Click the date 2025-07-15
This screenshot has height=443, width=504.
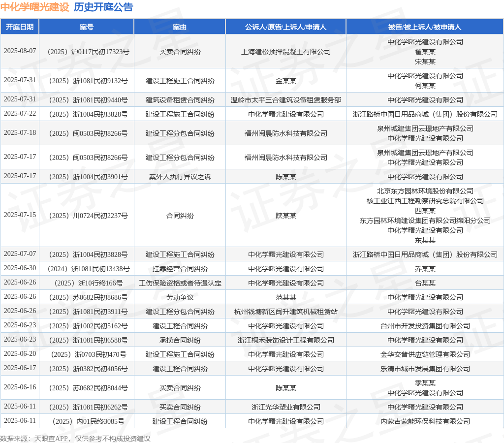coord(20,215)
